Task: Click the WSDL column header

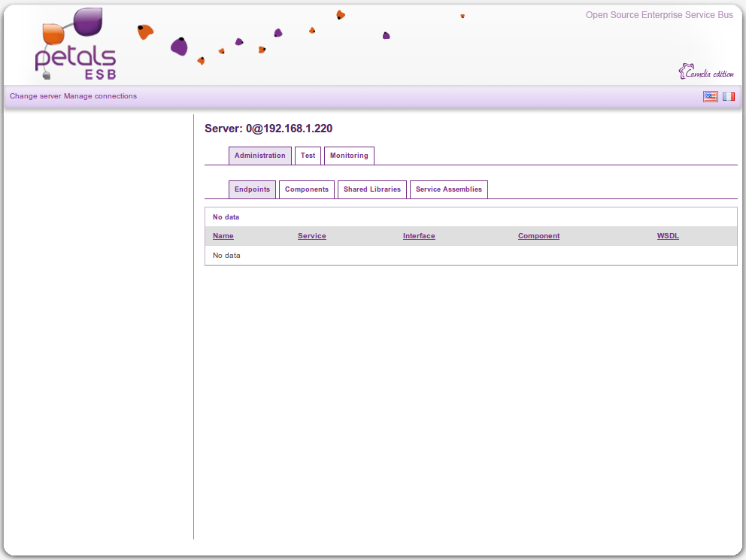Action: point(668,236)
